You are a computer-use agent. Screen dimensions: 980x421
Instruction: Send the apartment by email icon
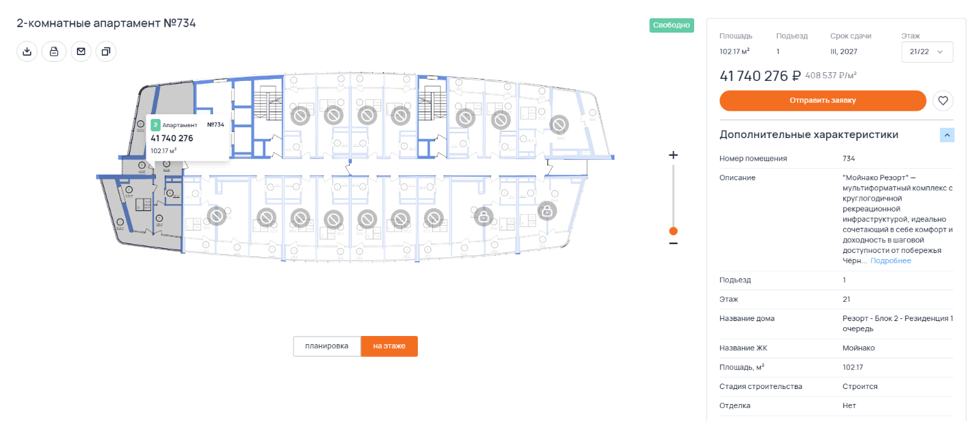pyautogui.click(x=81, y=52)
